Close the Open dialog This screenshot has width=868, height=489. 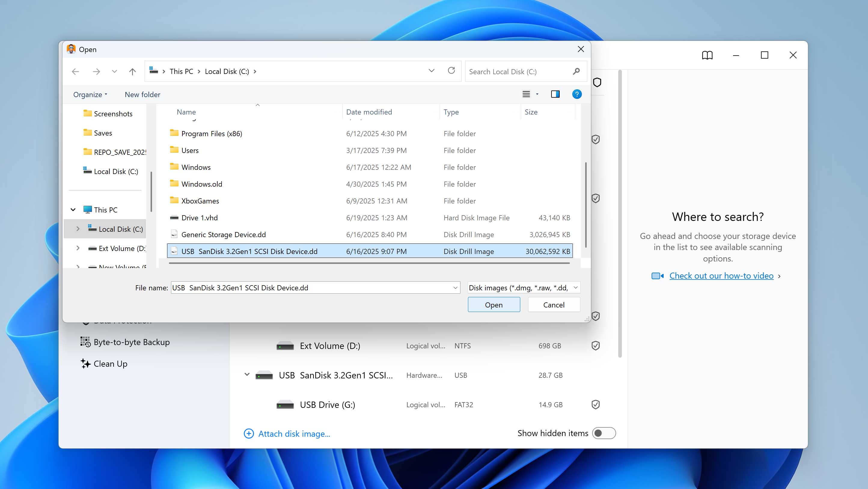pyautogui.click(x=581, y=49)
